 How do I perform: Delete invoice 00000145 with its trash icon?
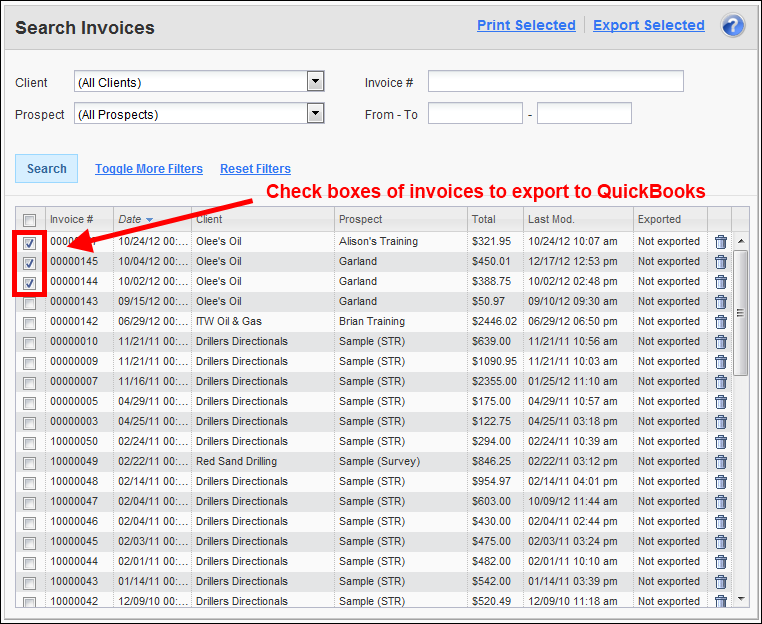coord(720,262)
